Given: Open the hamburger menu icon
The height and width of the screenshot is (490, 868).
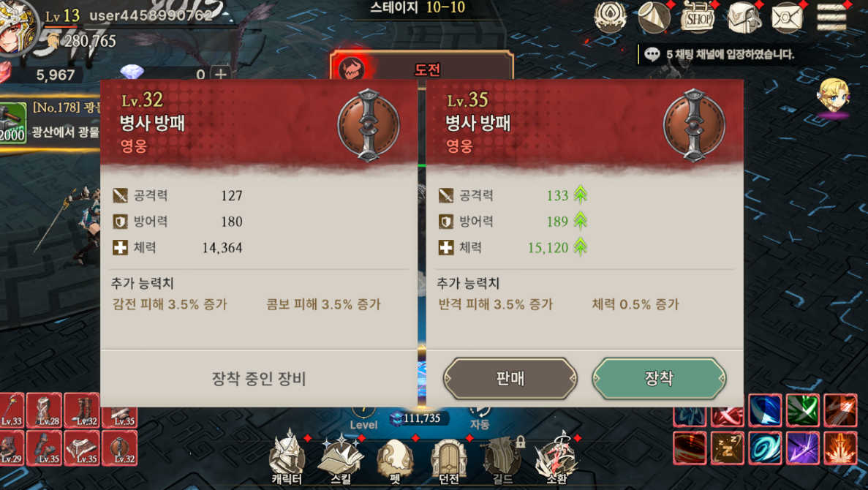Looking at the screenshot, I should pos(831,17).
